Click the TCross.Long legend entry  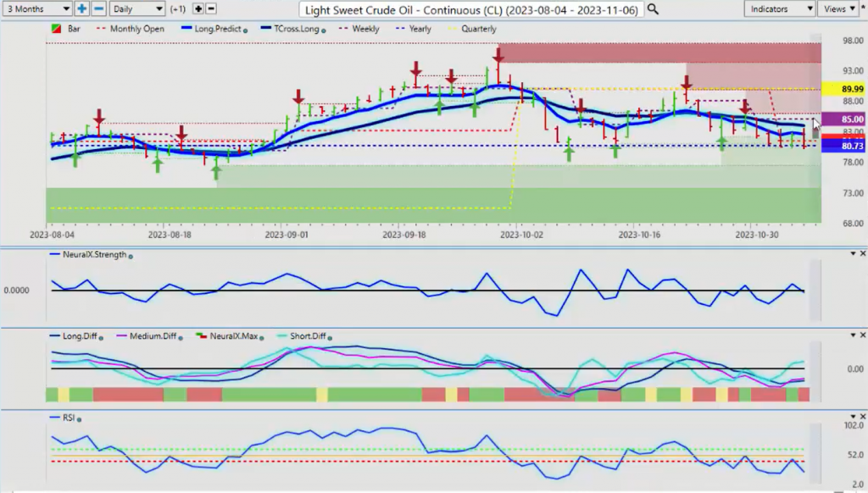click(x=290, y=29)
